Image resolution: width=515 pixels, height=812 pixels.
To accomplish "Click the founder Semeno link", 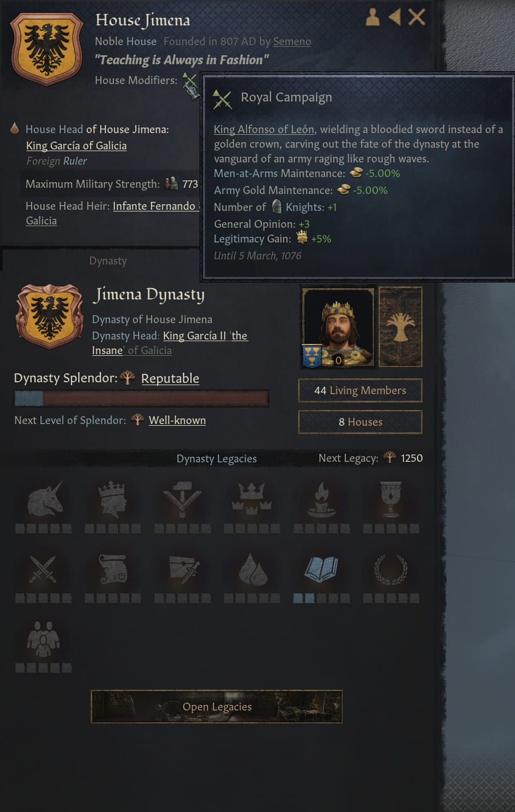I will (x=292, y=41).
